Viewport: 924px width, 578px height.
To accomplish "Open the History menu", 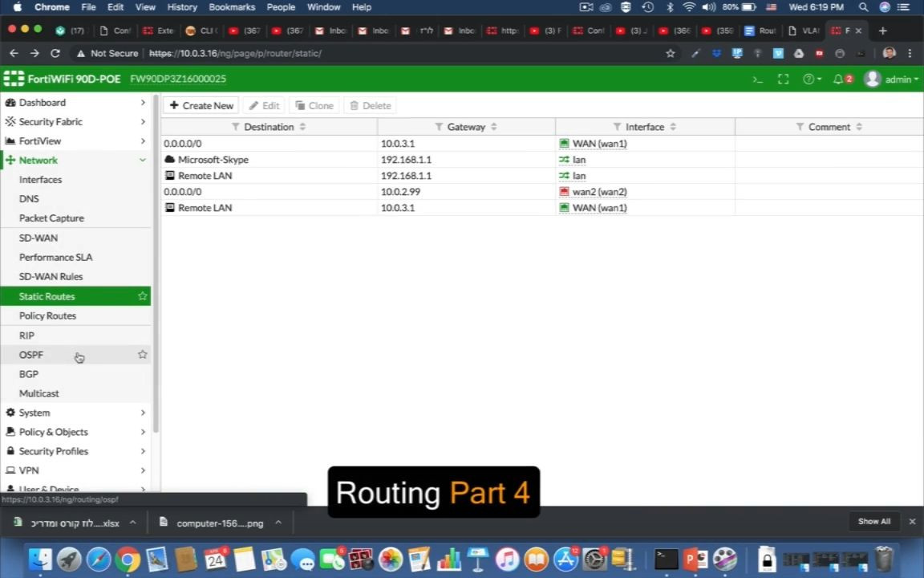I will point(182,7).
